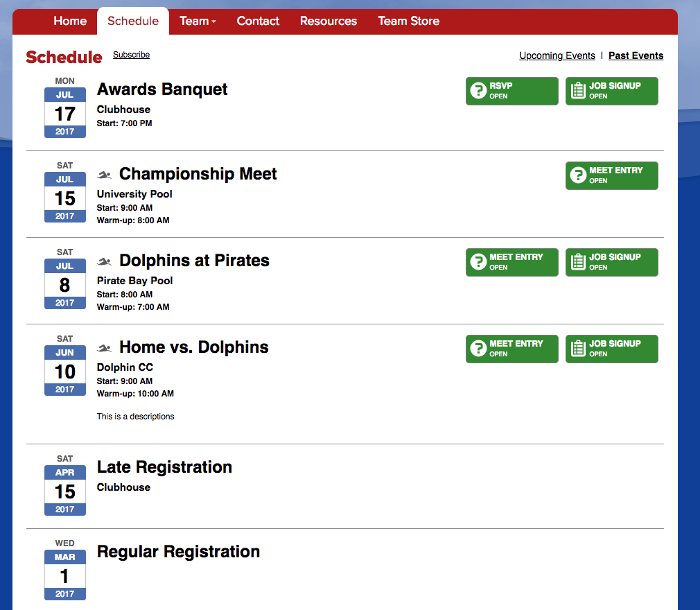Screen dimensions: 700x610
Task: Visit the Team Store page
Action: click(x=408, y=21)
